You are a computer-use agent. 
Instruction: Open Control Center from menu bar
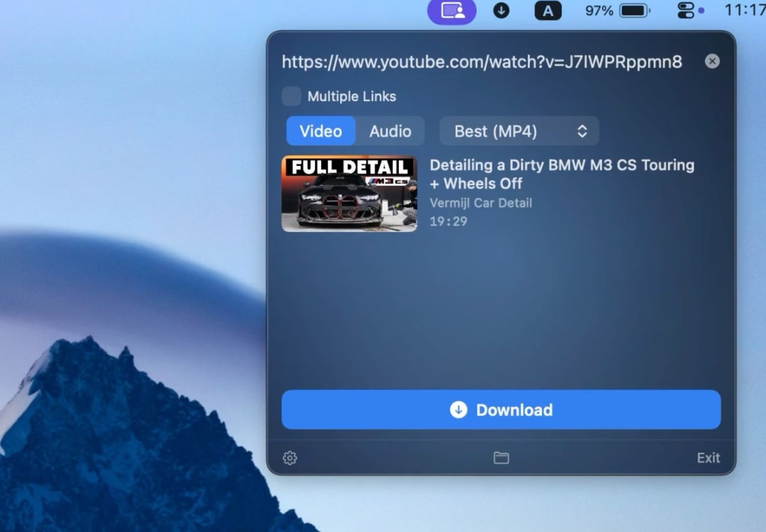click(686, 11)
